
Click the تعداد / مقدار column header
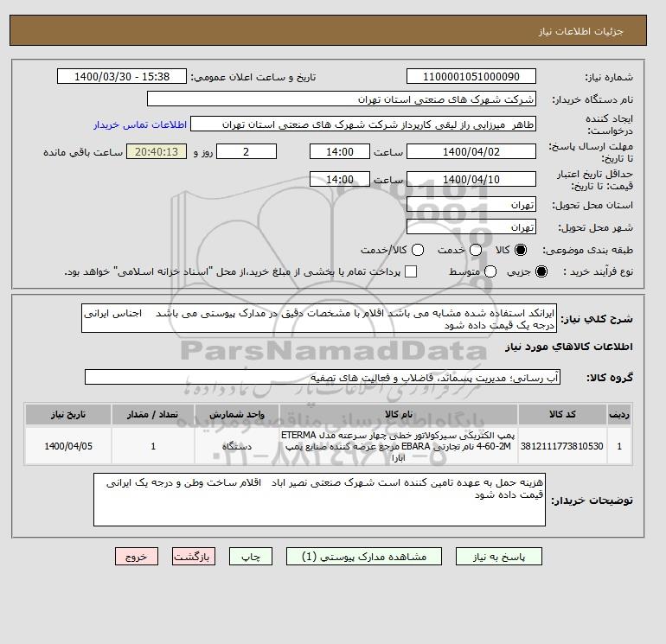pos(153,414)
